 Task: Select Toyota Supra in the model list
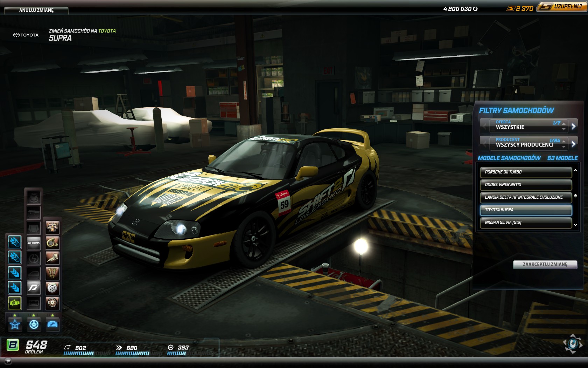point(526,210)
